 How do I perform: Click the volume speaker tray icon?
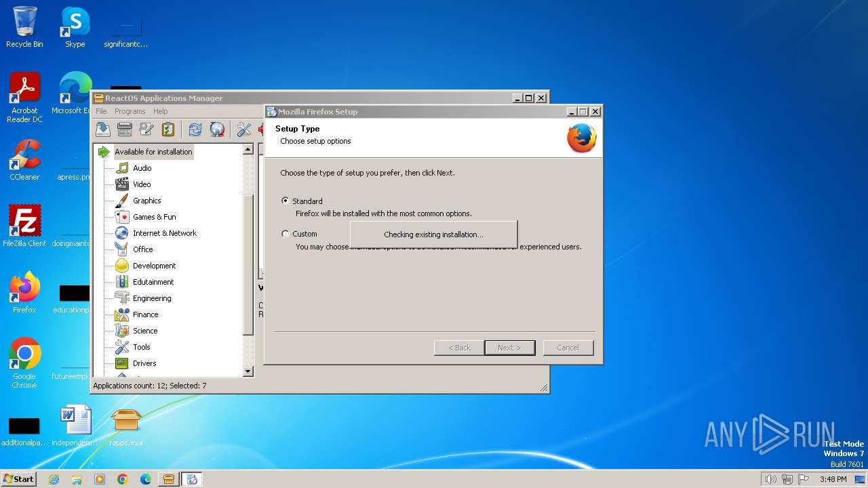[x=770, y=479]
